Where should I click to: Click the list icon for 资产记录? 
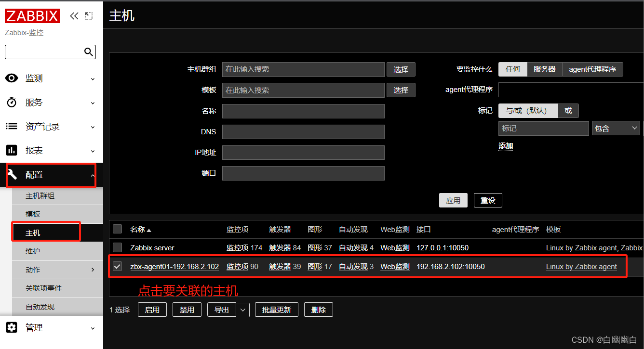coord(12,127)
